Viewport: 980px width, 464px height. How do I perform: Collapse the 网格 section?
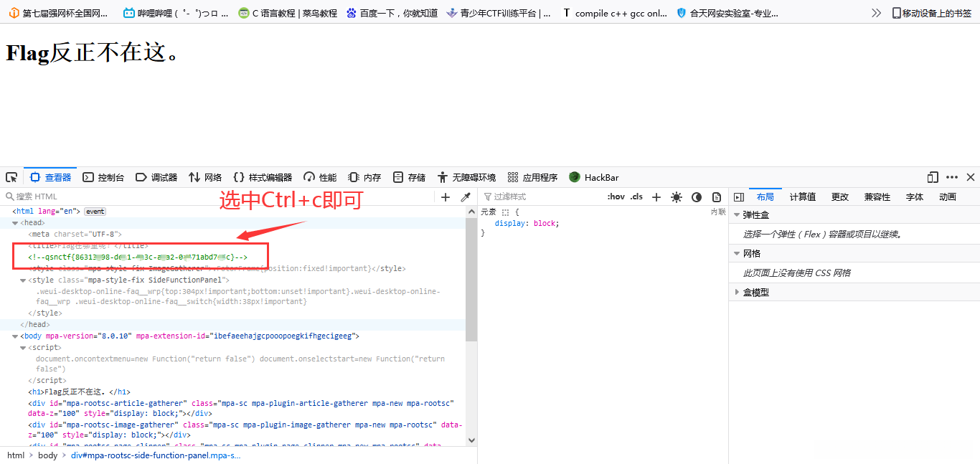tap(737, 253)
